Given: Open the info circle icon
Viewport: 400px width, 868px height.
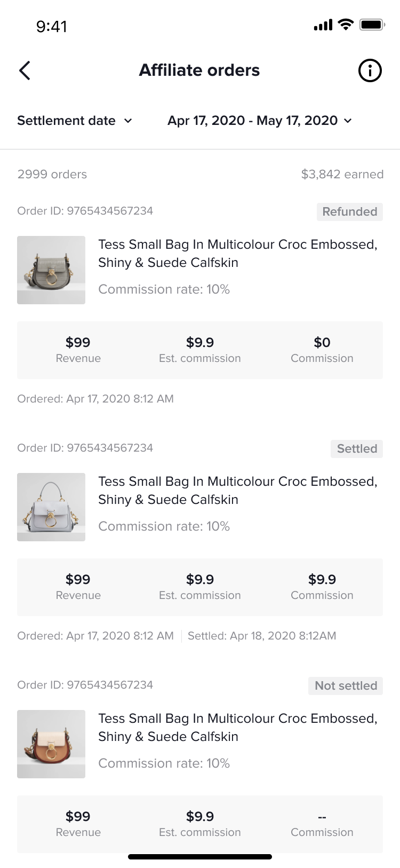Looking at the screenshot, I should tap(370, 70).
